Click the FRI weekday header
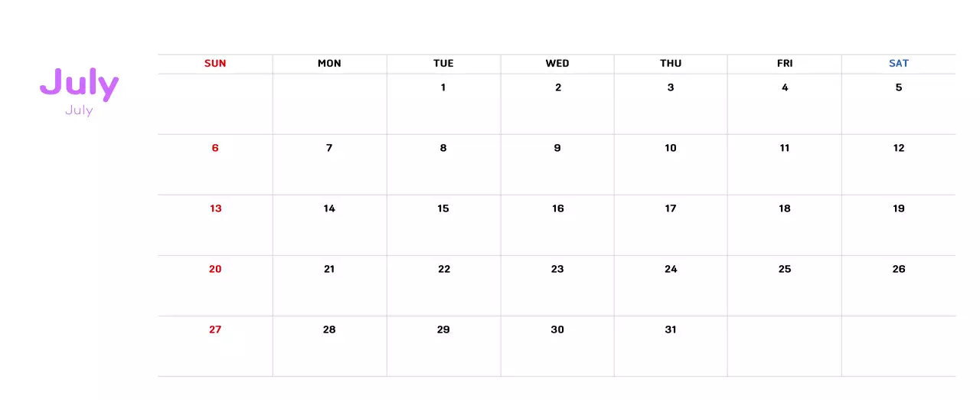The height and width of the screenshot is (400, 980). point(785,64)
